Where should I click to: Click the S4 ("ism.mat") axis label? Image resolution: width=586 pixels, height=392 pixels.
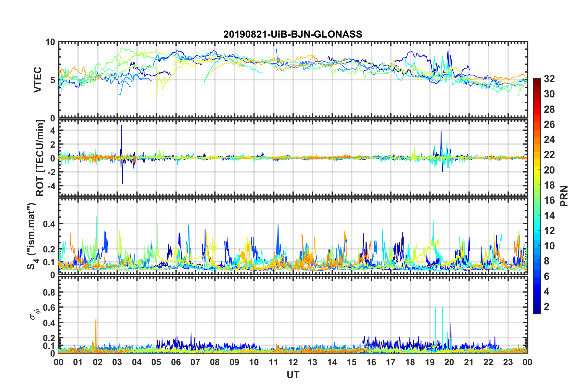click(x=32, y=236)
